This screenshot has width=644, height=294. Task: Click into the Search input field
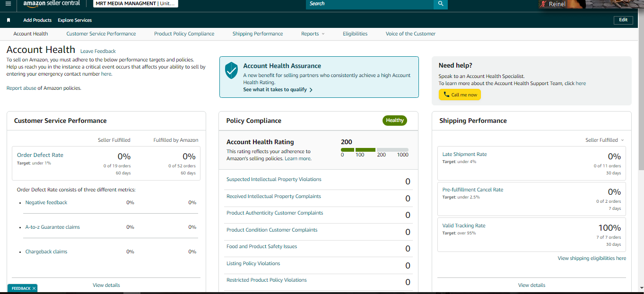click(x=370, y=4)
